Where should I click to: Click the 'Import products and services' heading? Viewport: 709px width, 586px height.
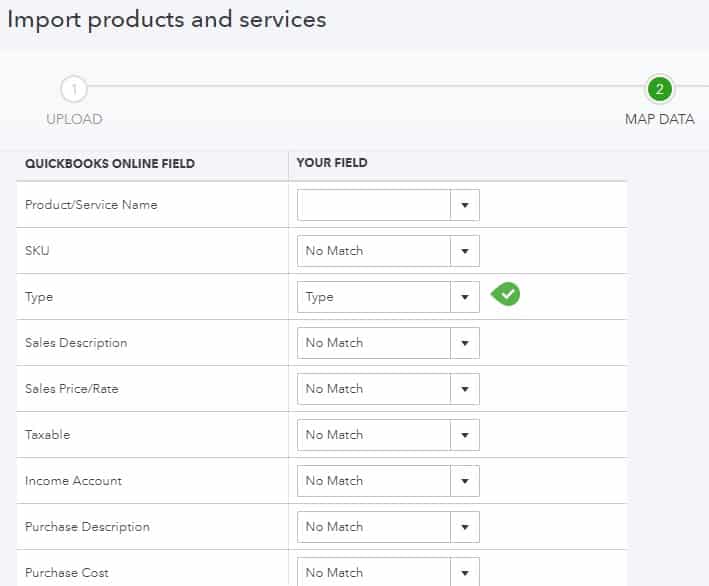click(x=166, y=19)
